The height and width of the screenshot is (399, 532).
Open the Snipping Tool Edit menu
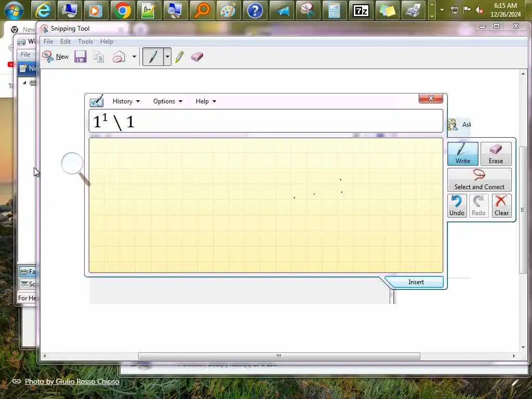pyautogui.click(x=65, y=42)
